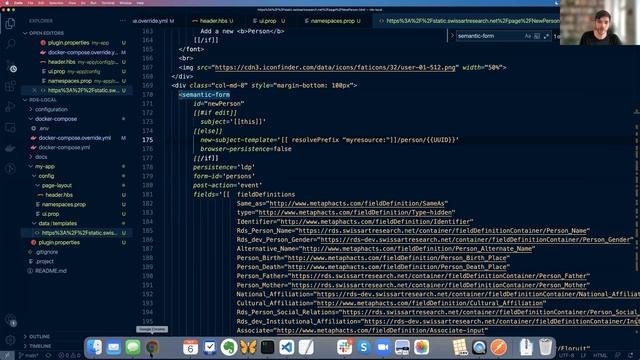Image resolution: width=640 pixels, height=360 pixels.
Task: Toggle Match Whole Word in find widget
Action: [x=537, y=36]
